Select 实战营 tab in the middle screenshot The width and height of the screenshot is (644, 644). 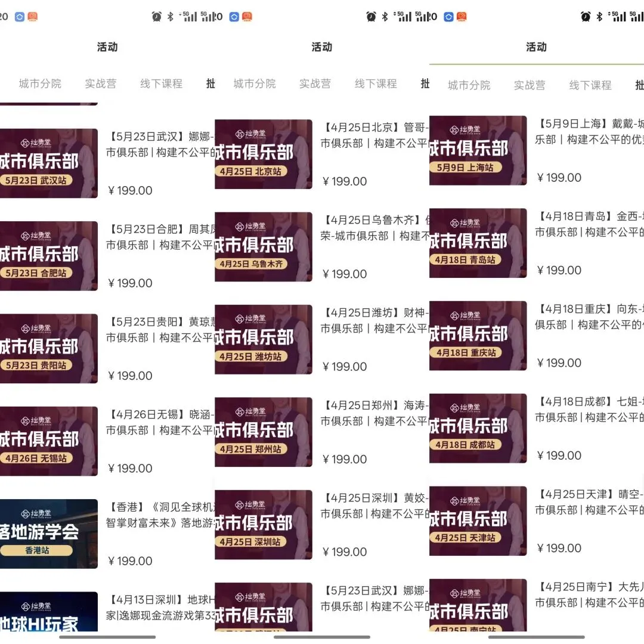click(315, 84)
